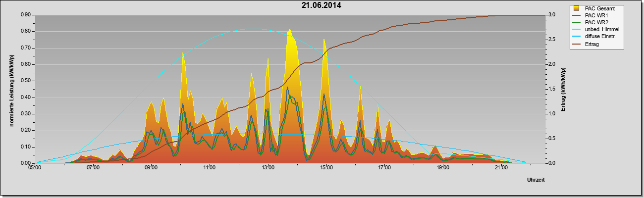
Task: Click the 21:00 time axis label
Action: click(x=501, y=169)
